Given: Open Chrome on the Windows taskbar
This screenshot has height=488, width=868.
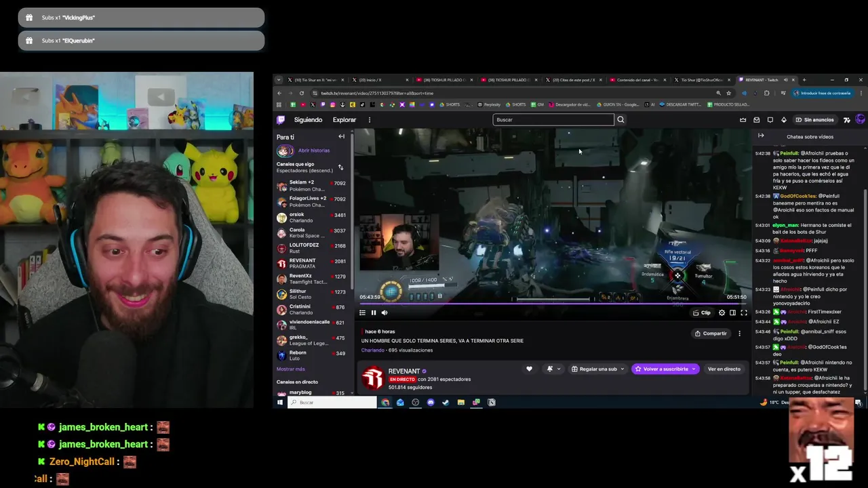Looking at the screenshot, I should click(x=385, y=403).
